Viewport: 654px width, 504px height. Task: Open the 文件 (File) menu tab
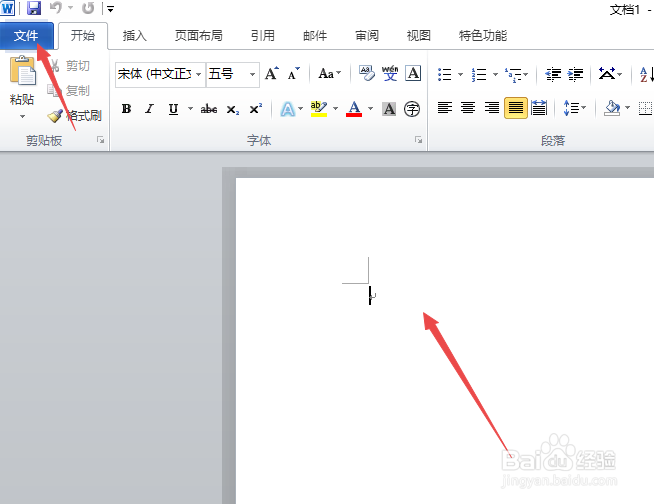point(26,36)
